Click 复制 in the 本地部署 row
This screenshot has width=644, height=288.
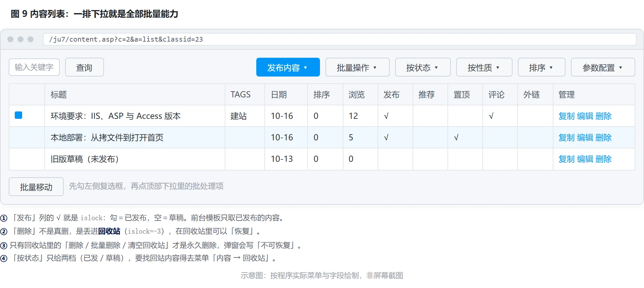tap(567, 138)
